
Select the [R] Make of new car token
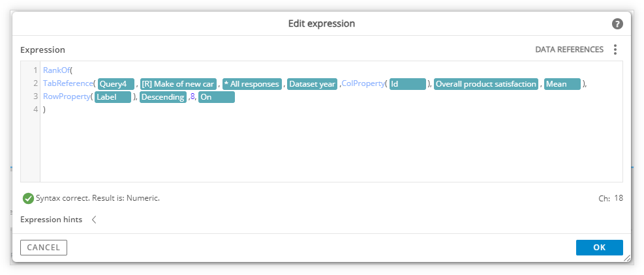pyautogui.click(x=178, y=84)
